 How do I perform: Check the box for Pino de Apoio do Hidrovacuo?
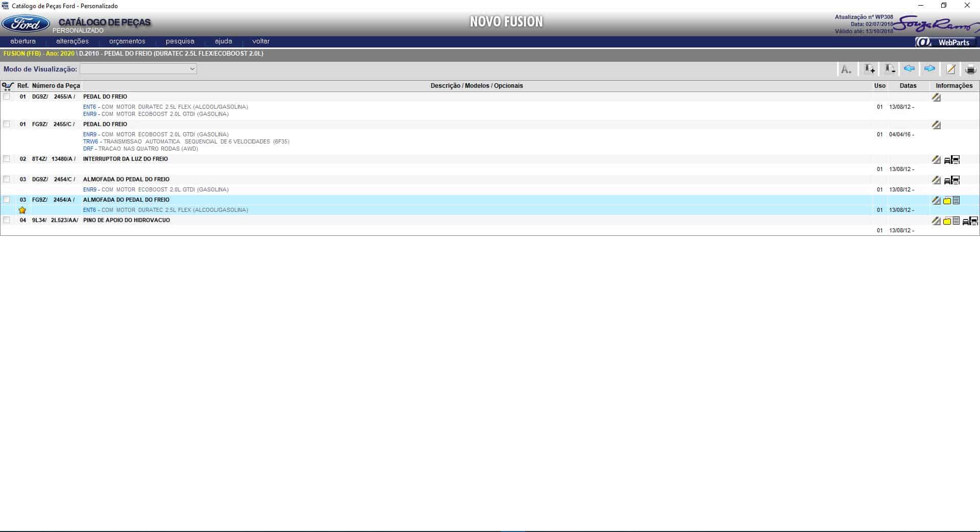7,220
